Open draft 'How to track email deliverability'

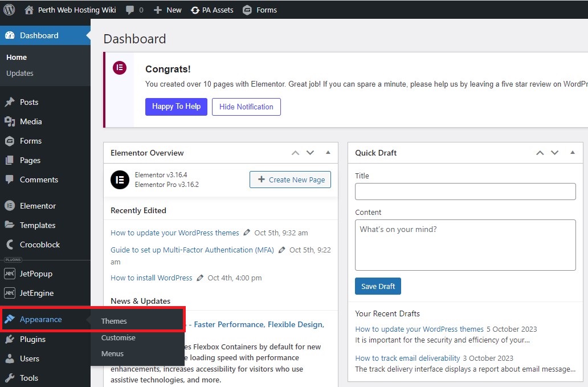click(407, 358)
